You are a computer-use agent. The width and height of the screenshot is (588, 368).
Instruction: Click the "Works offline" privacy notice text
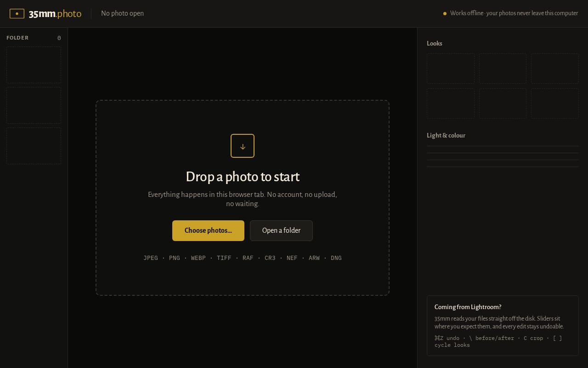coord(514,13)
